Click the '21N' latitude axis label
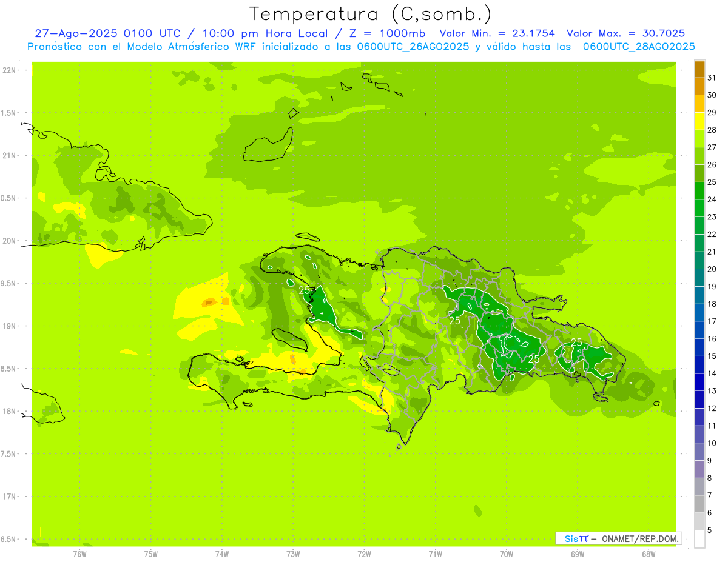 pos(10,155)
